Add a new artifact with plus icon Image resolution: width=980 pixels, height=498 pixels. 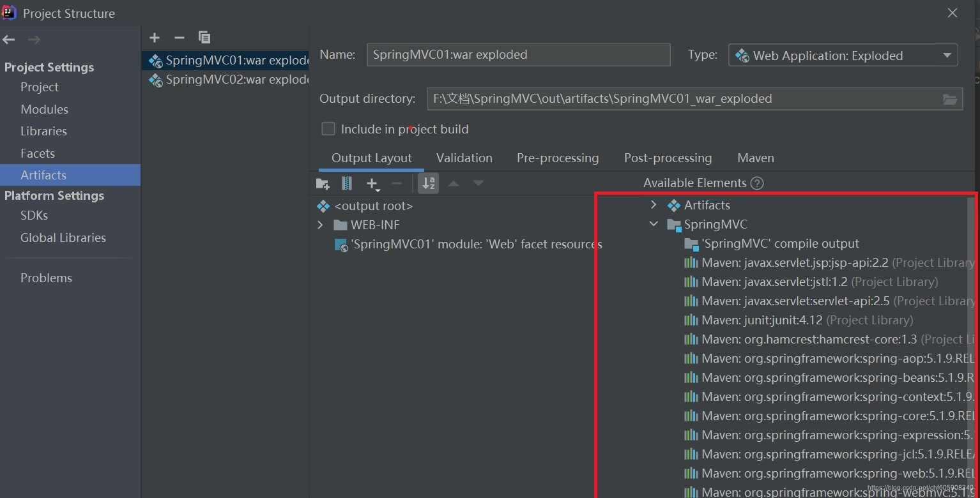(155, 38)
